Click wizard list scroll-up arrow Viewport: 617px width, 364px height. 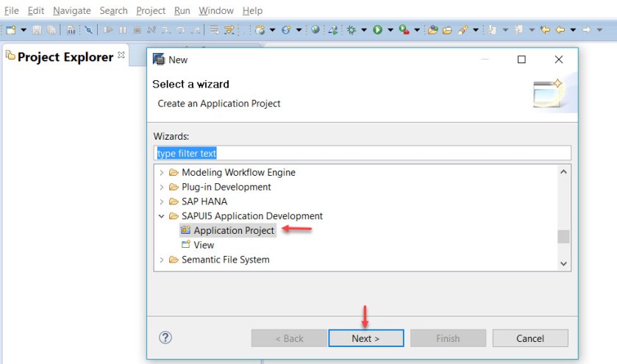pyautogui.click(x=563, y=172)
